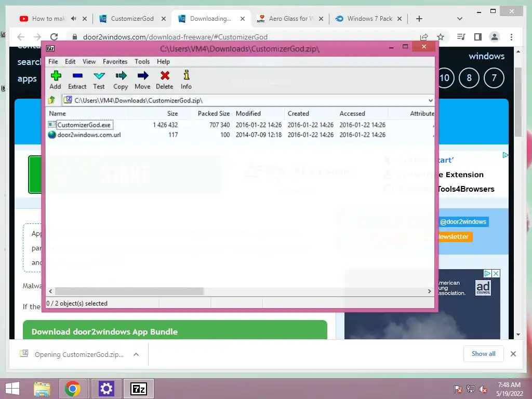532x399 pixels.
Task: Reload the page in Chrome
Action: tap(54, 37)
